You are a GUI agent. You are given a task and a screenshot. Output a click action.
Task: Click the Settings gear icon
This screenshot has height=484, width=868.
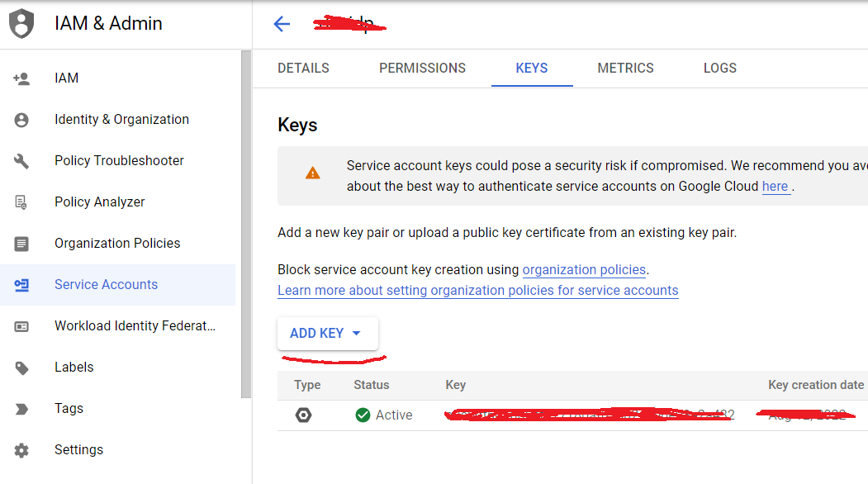click(21, 450)
